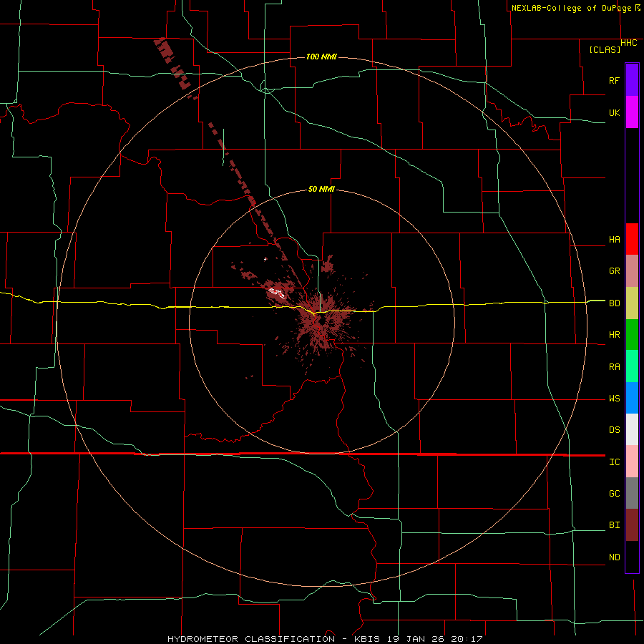The width and height of the screenshot is (644, 644).
Task: Click the "GR" legend label
Action: (x=614, y=271)
